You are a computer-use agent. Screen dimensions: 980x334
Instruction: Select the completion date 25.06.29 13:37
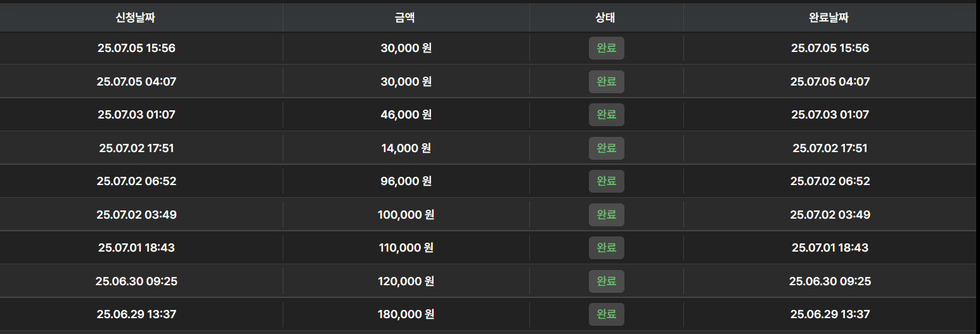click(830, 314)
